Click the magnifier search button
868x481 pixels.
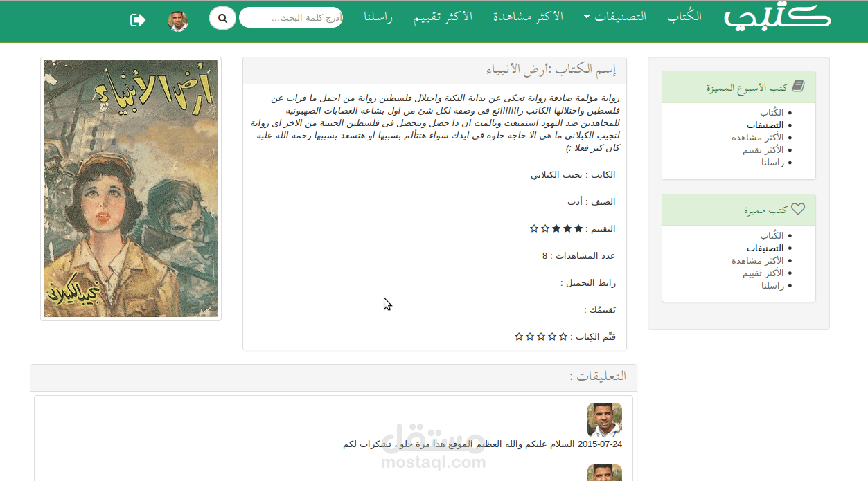[222, 18]
